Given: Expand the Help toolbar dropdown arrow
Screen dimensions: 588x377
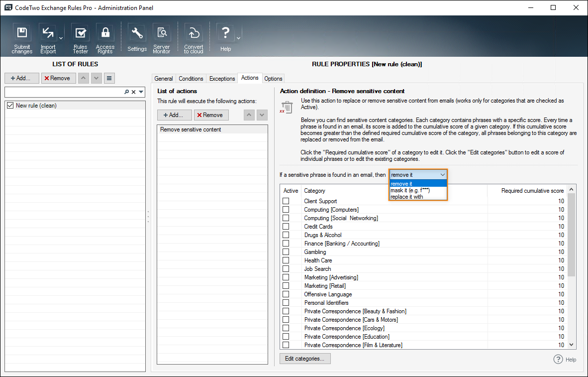Looking at the screenshot, I should pos(238,38).
